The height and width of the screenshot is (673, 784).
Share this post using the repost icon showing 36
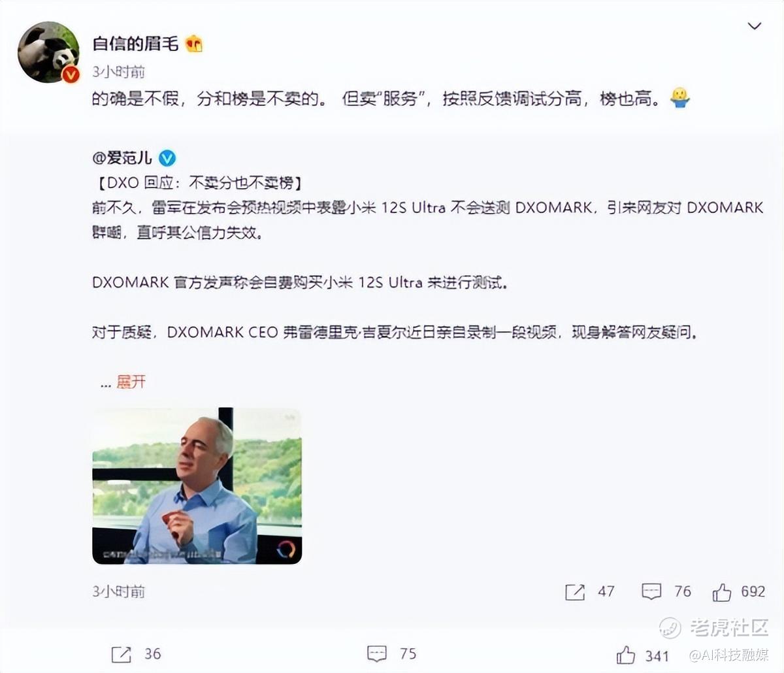click(x=137, y=654)
